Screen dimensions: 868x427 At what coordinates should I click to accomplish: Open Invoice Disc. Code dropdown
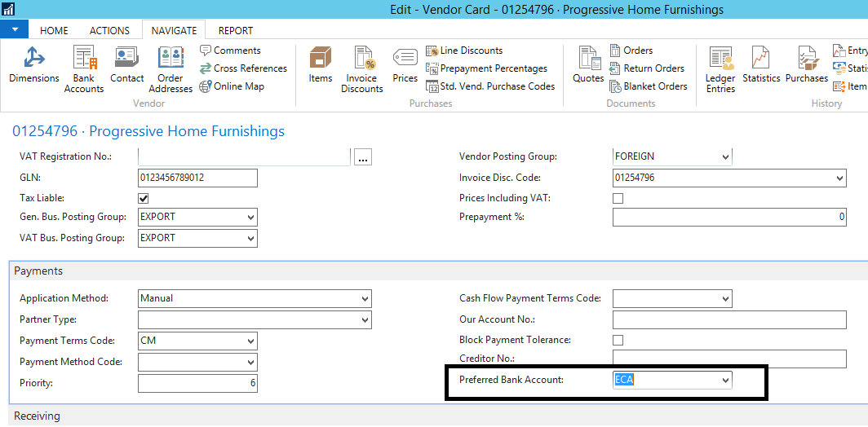pos(839,178)
